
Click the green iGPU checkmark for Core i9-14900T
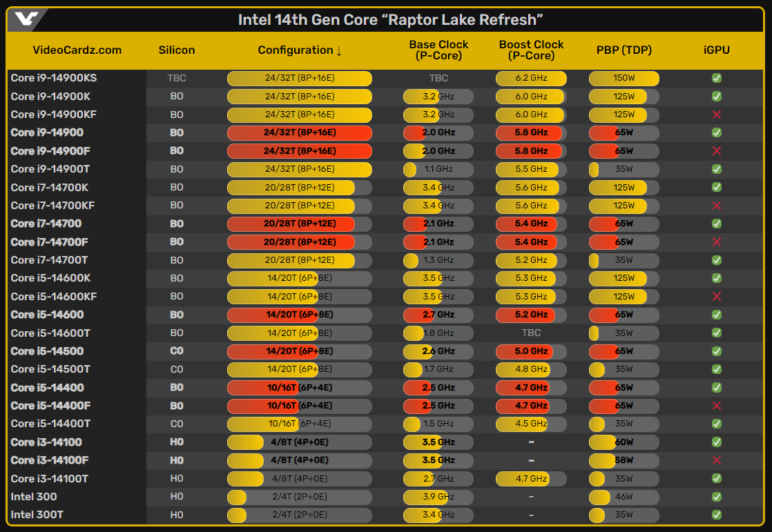[717, 169]
